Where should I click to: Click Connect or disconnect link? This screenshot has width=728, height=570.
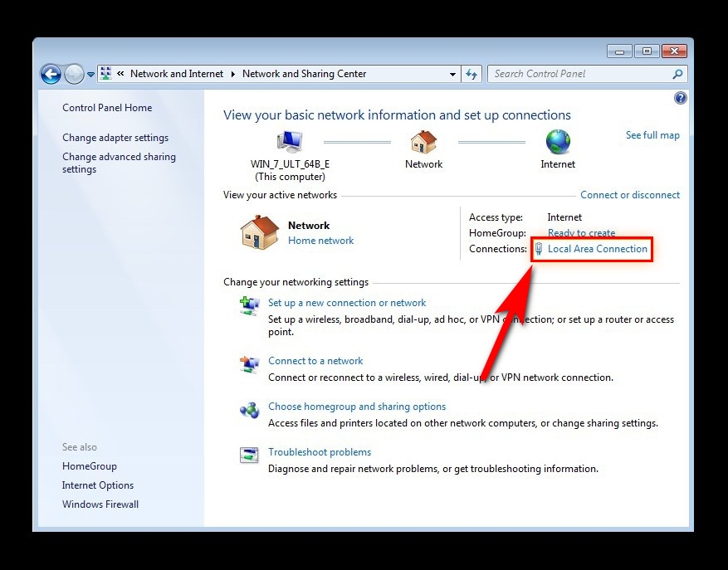tap(630, 195)
